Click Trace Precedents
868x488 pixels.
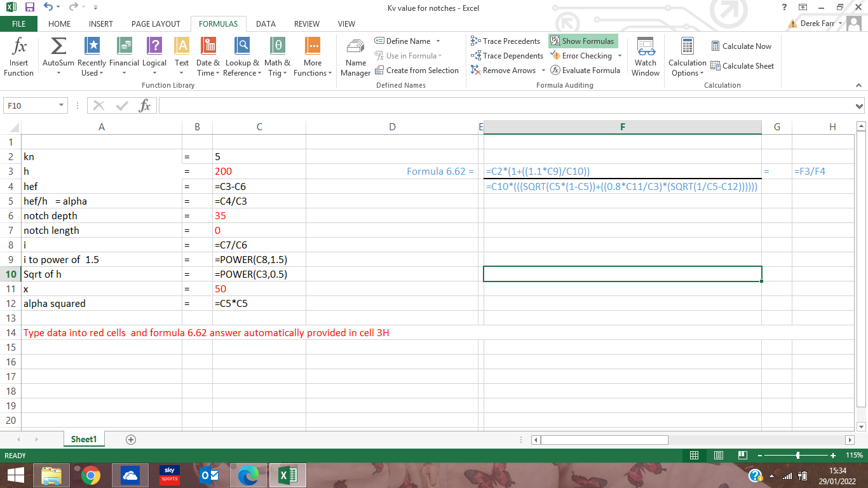click(506, 41)
